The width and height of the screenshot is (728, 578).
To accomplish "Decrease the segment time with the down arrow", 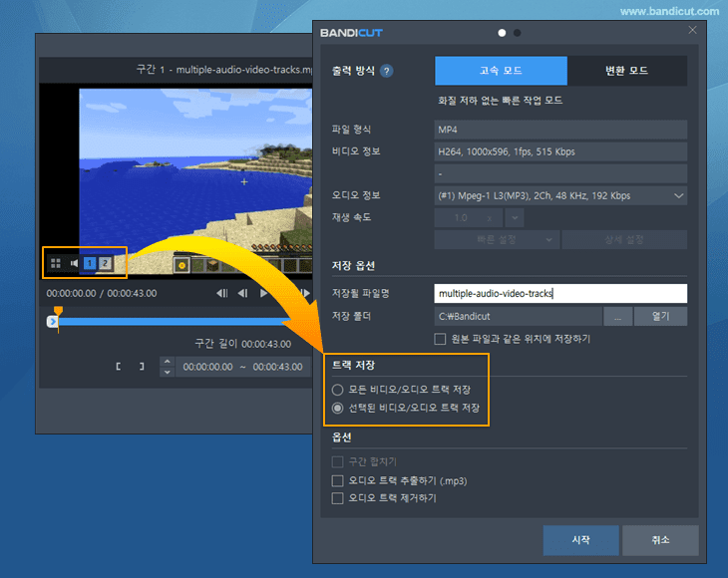I will coord(168,372).
